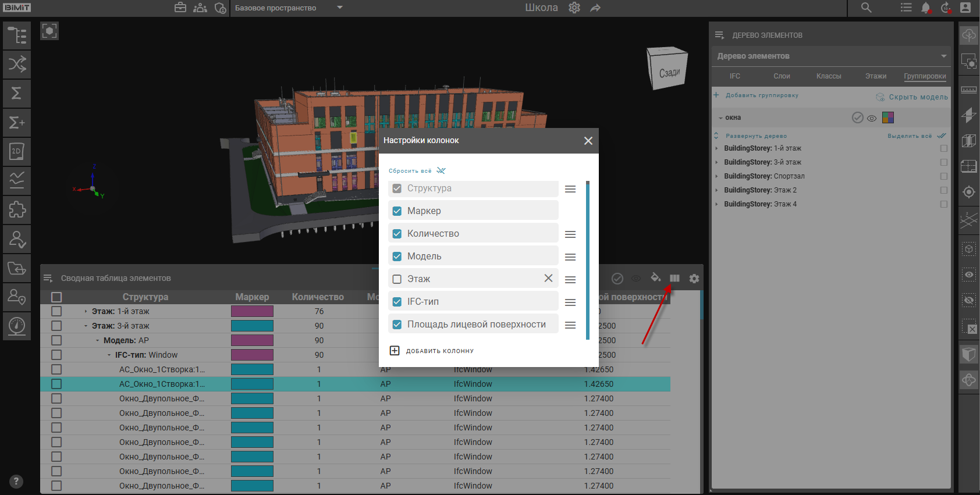Expand BuildingStorey: Спортзал tree node

716,176
